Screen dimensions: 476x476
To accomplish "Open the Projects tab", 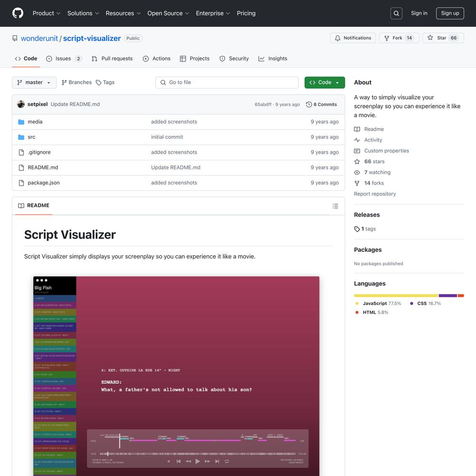I will [x=195, y=59].
